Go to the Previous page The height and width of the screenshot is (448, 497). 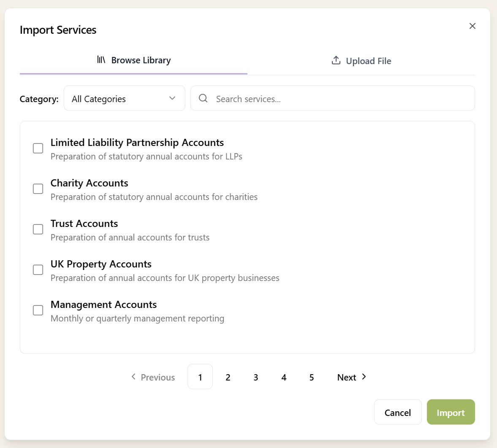(x=153, y=377)
